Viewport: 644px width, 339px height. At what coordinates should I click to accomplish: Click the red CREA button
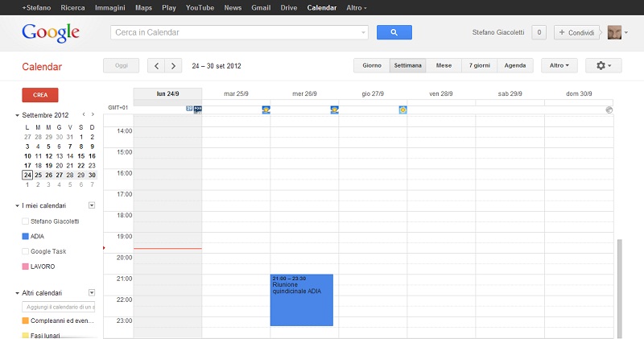[39, 95]
